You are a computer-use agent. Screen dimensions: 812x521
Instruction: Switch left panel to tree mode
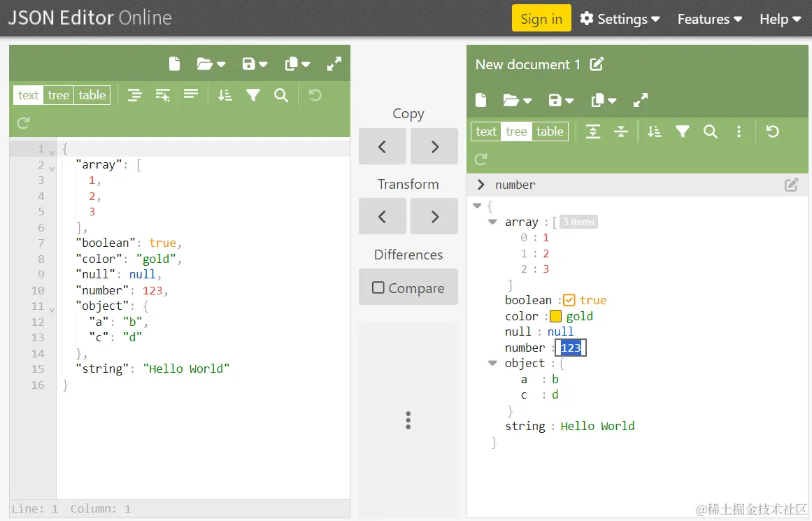(59, 95)
